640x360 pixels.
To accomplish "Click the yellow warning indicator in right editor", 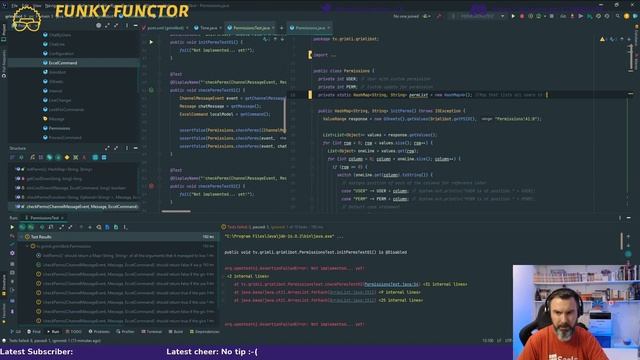I will (602, 39).
